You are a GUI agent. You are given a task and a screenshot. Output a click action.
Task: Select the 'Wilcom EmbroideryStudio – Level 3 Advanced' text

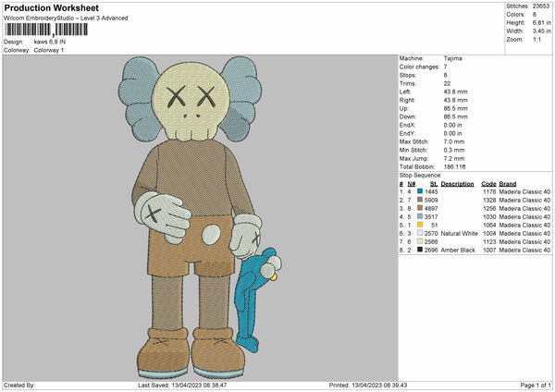[x=66, y=18]
